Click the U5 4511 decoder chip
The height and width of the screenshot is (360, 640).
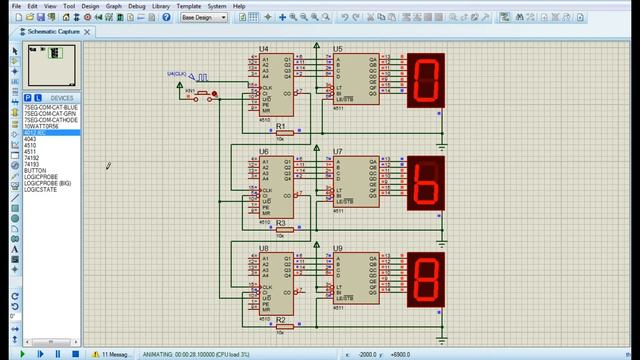(356, 80)
